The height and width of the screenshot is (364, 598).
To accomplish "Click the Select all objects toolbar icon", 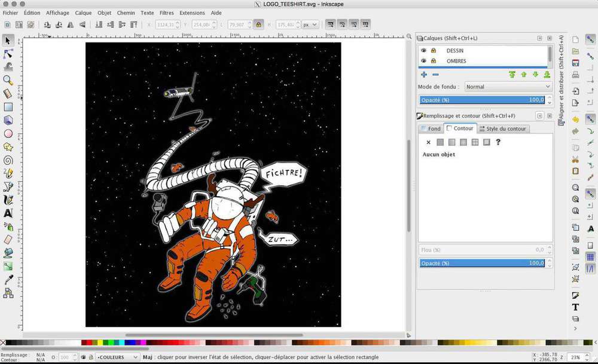I will (7, 25).
